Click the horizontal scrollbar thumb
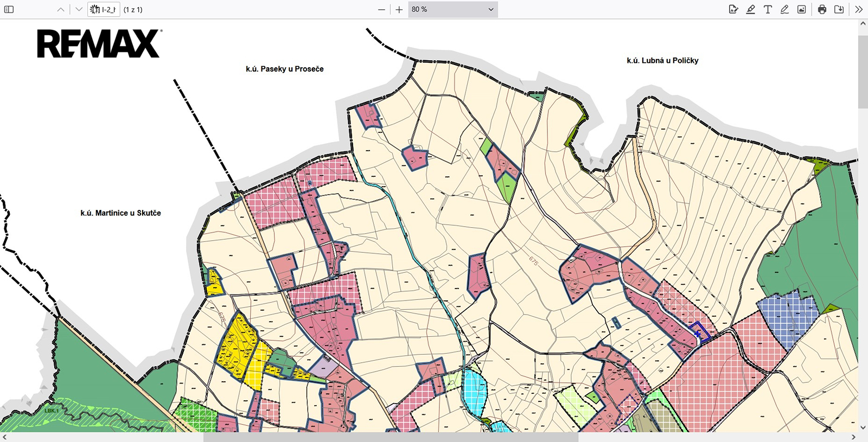 coord(391,437)
